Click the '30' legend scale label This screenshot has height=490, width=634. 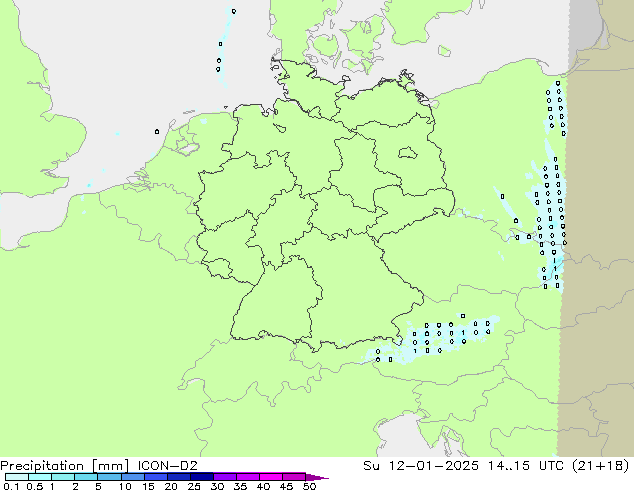[217, 486]
